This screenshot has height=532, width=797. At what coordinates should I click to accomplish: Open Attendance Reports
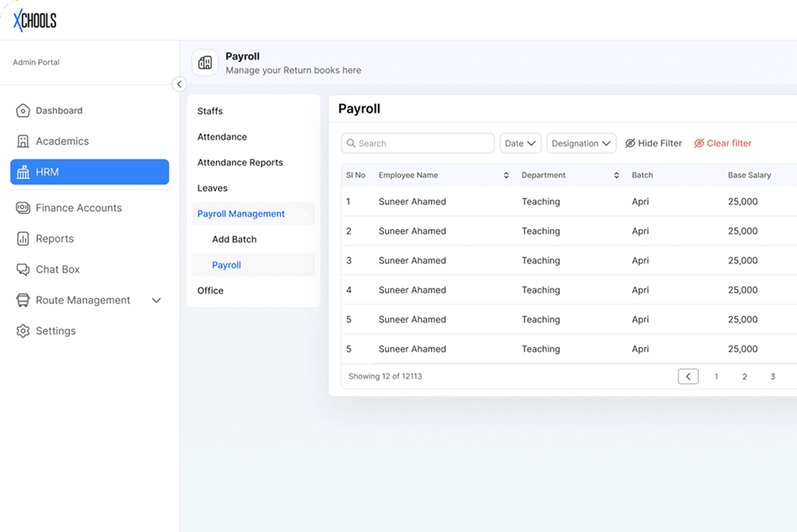click(x=240, y=162)
